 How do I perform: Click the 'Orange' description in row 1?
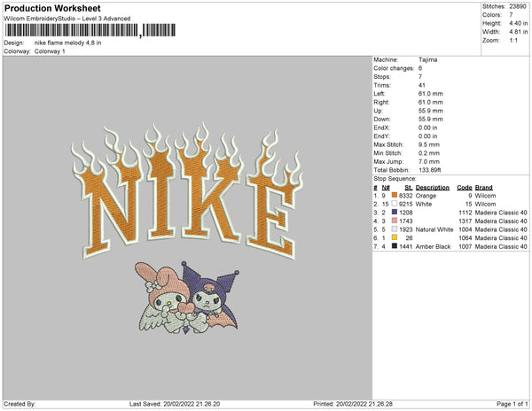pyautogui.click(x=426, y=196)
